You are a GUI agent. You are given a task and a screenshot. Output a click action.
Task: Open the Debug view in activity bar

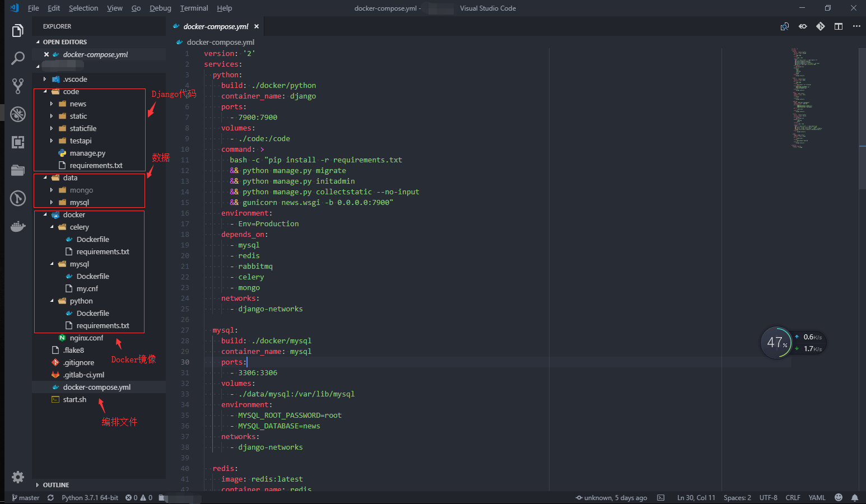[18, 114]
